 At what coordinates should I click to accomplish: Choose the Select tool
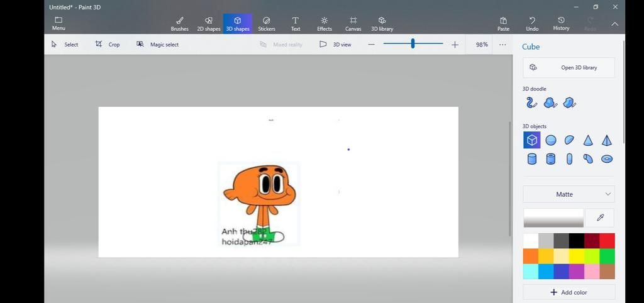tap(65, 45)
